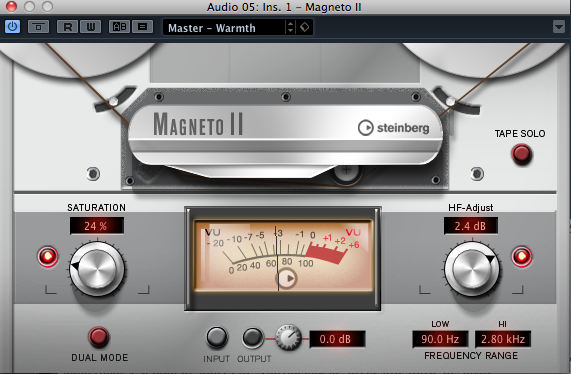Viewport: 571px width, 374px height.
Task: Click the side-chain activation button in toolbar
Action: tap(38, 27)
